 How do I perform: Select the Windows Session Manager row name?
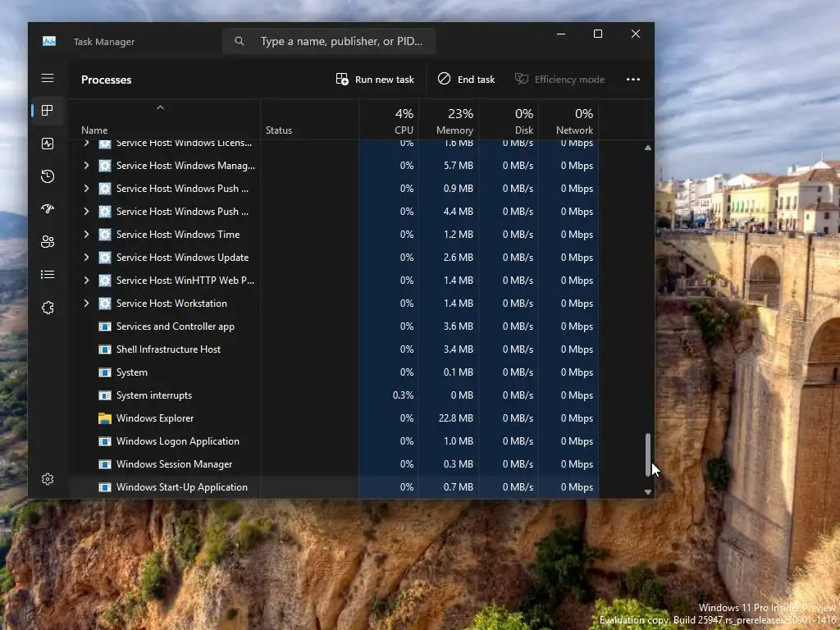click(174, 464)
